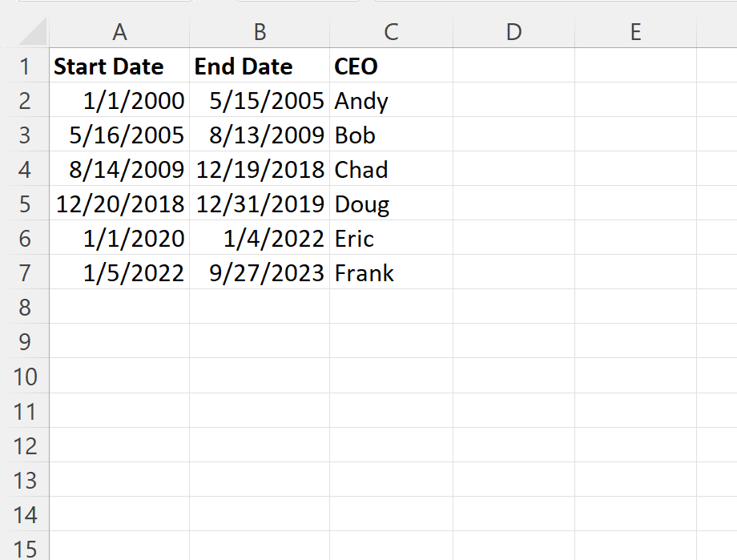Viewport: 737px width, 560px height.
Task: Select the cell containing Andy
Action: click(390, 101)
